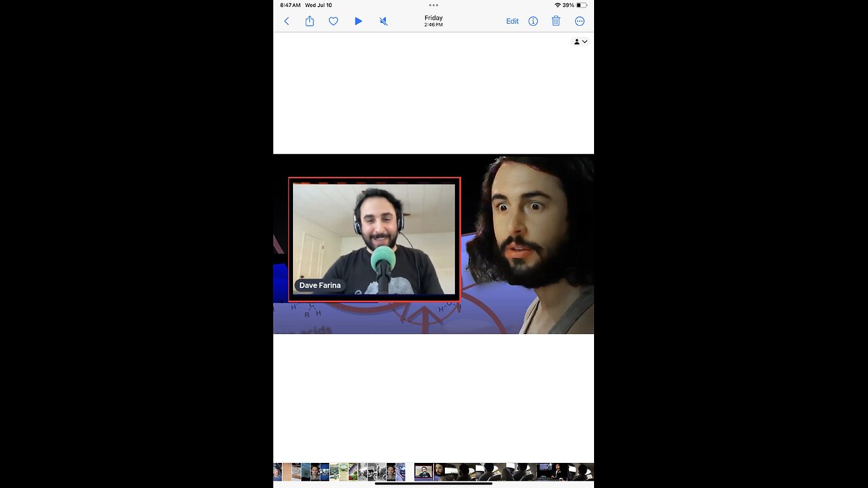Select the current highlighted scrubber thumbnail
Viewport: 868px width, 488px height.
point(424,471)
